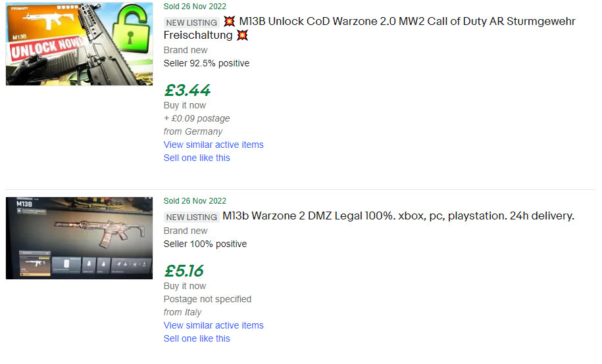
Task: Click the "+ £0.09 postage" text
Action: (197, 118)
